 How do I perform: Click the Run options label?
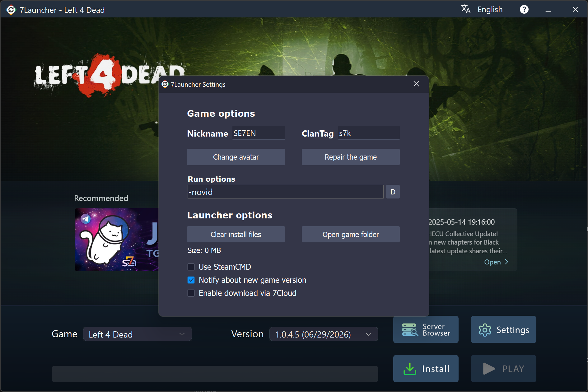tap(212, 179)
